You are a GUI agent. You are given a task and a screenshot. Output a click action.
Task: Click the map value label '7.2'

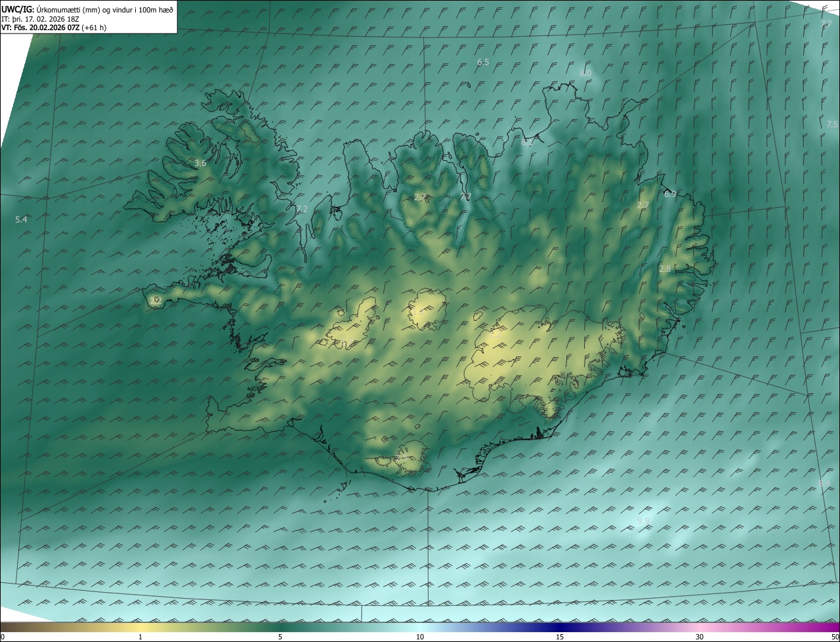[301, 209]
